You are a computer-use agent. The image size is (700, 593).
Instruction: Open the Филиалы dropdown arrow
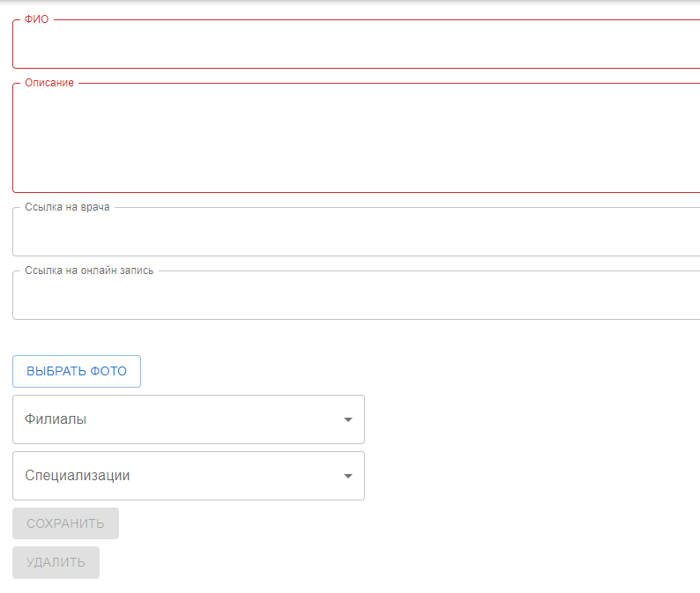(347, 419)
